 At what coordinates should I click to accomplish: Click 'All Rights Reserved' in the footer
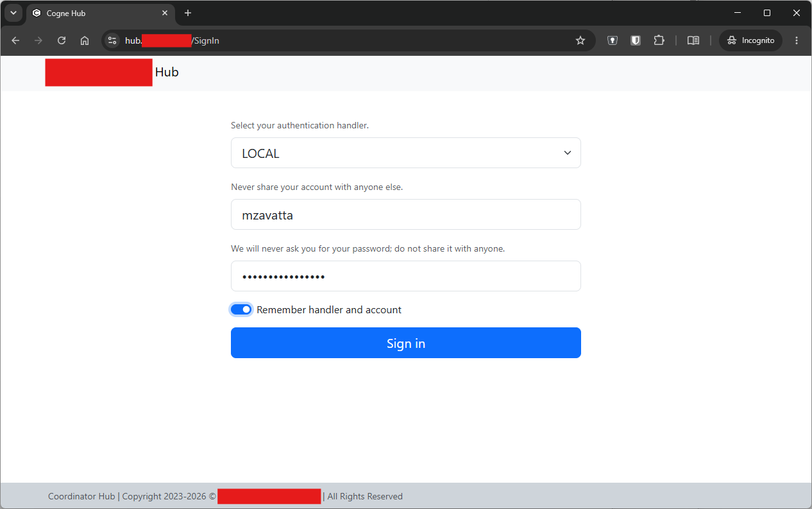pos(365,496)
